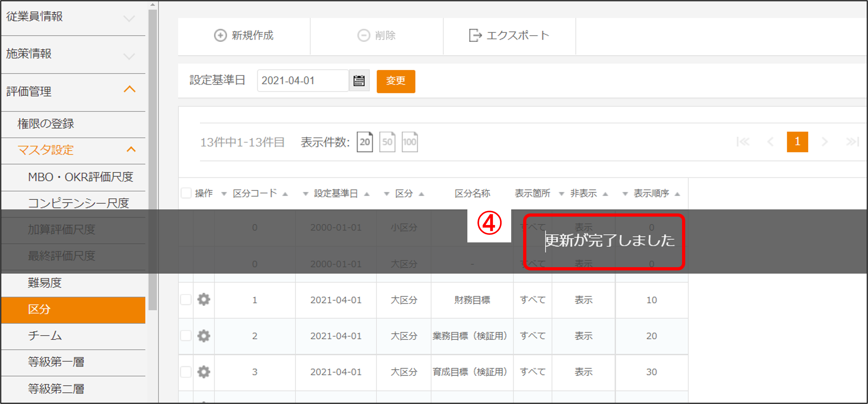
Task: Toggle the select-all checkbox in table header
Action: point(186,193)
